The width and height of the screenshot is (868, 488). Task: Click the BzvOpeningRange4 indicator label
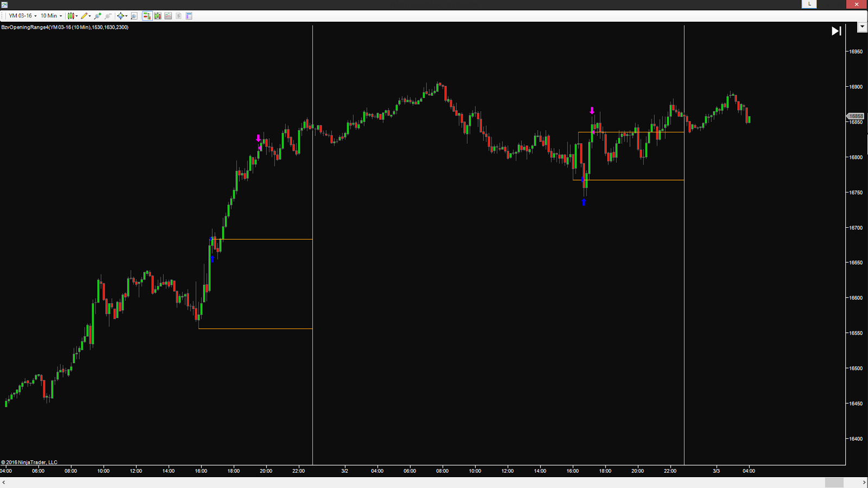65,27
